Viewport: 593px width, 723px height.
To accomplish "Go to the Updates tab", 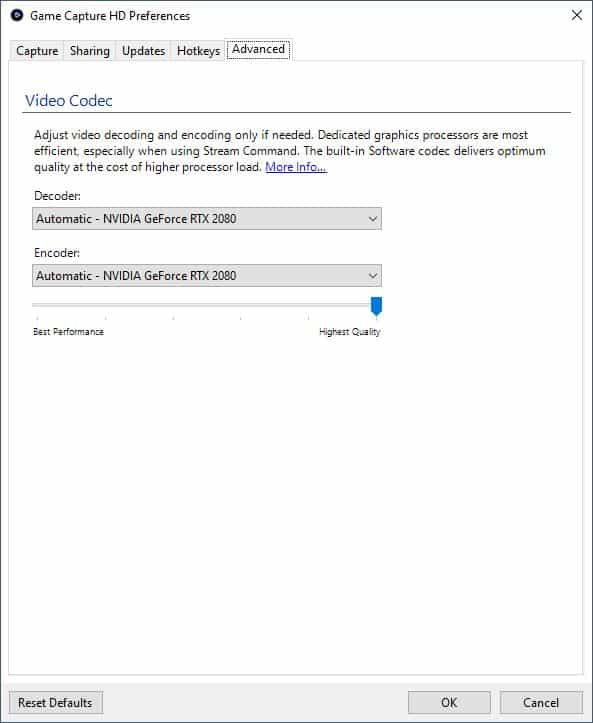I will [x=143, y=50].
